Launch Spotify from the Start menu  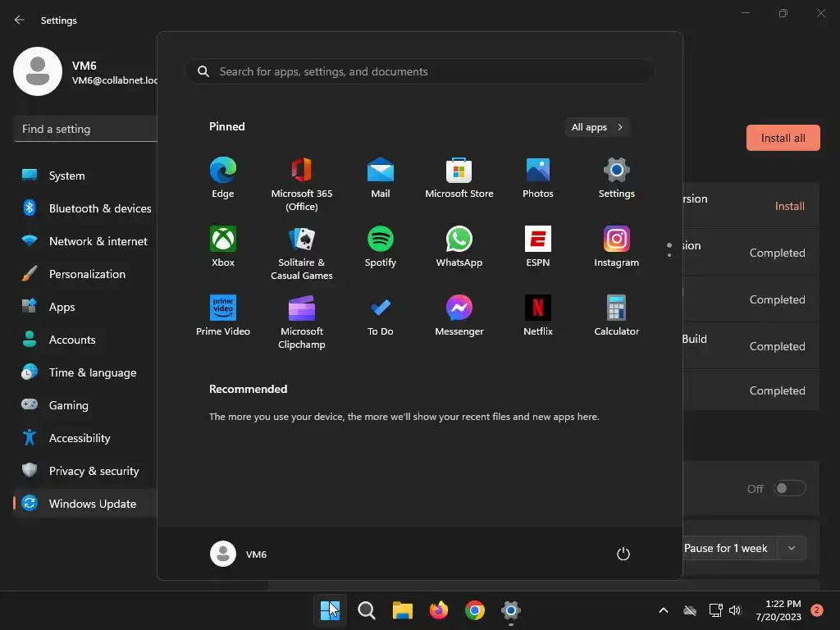pos(381,247)
